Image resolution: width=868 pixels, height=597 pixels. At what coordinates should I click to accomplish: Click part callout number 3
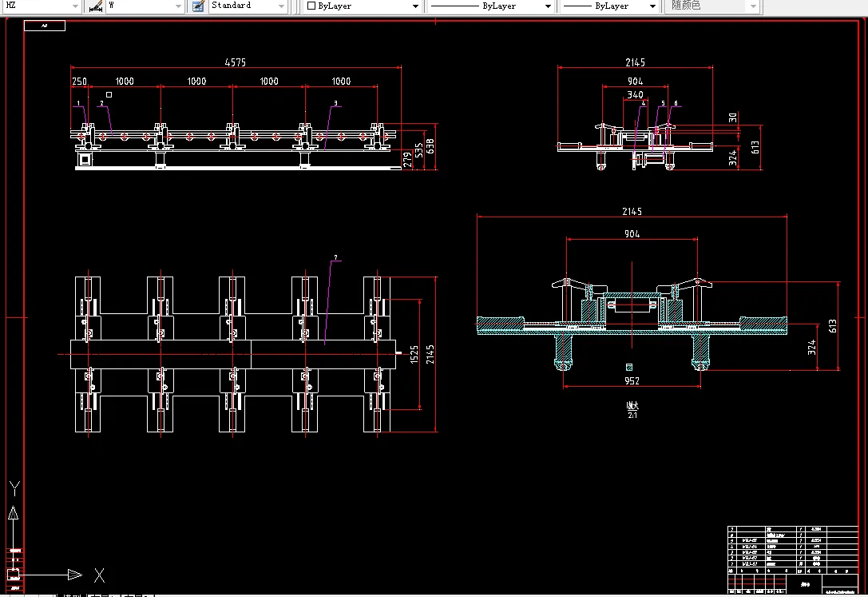335,104
